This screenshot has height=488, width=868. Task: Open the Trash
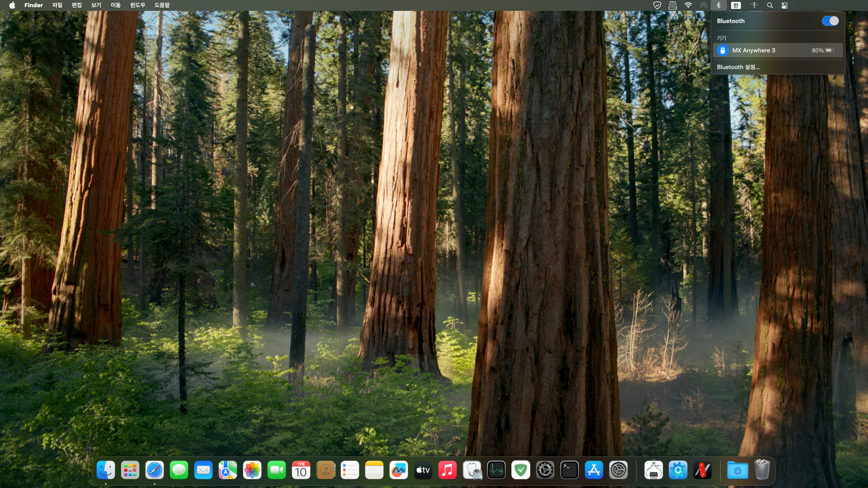[x=762, y=470]
